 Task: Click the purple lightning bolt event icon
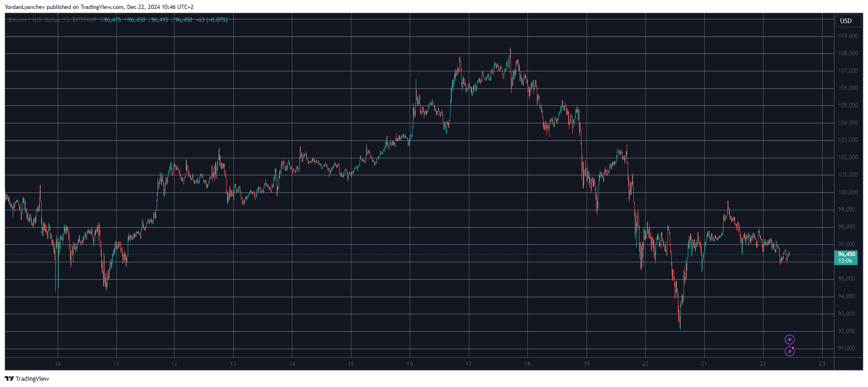click(789, 352)
